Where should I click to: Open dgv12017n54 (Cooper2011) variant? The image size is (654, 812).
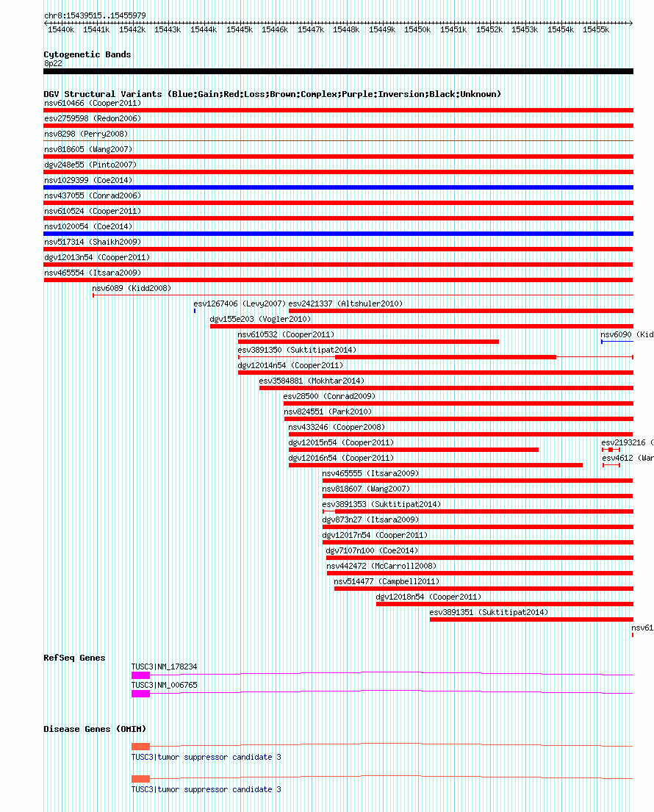coord(375,536)
